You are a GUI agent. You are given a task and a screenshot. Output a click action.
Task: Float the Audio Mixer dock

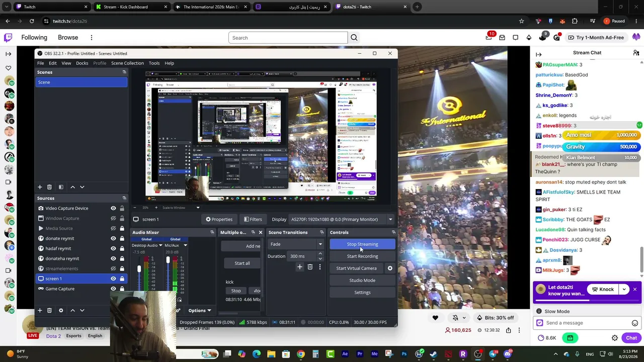(x=212, y=232)
